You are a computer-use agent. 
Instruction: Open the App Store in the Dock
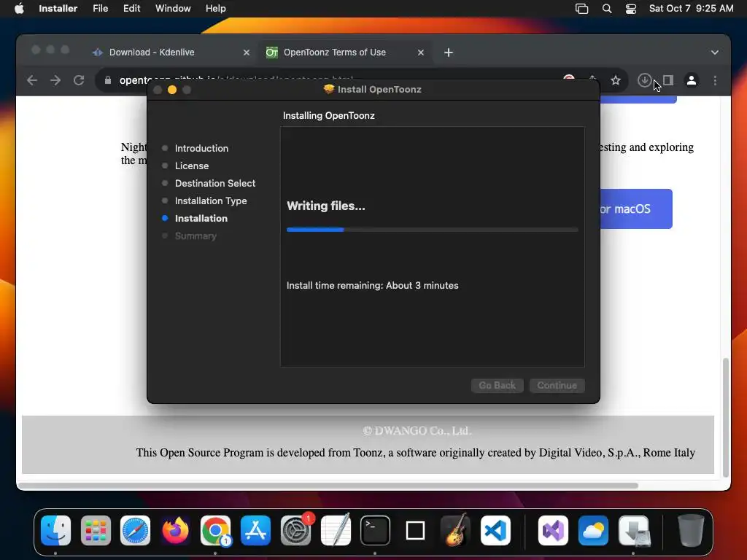pyautogui.click(x=255, y=530)
